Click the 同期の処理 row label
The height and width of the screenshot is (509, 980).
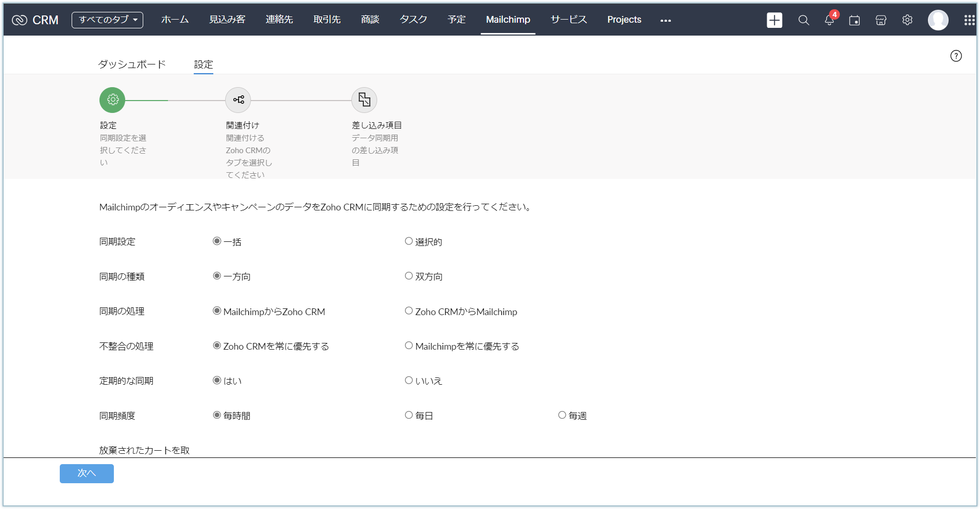click(x=122, y=311)
